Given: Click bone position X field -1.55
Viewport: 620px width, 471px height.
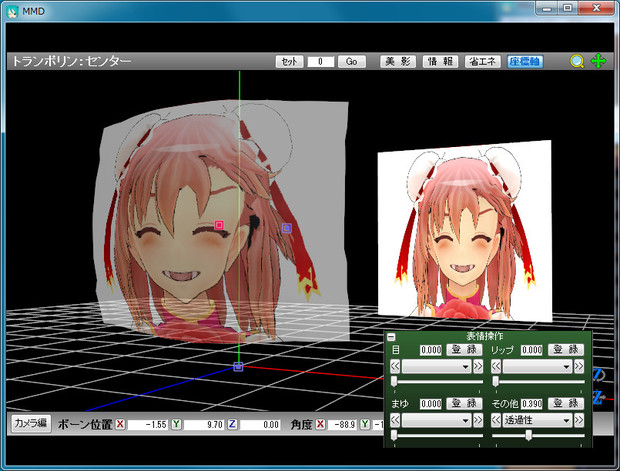Looking at the screenshot, I should pos(147,424).
